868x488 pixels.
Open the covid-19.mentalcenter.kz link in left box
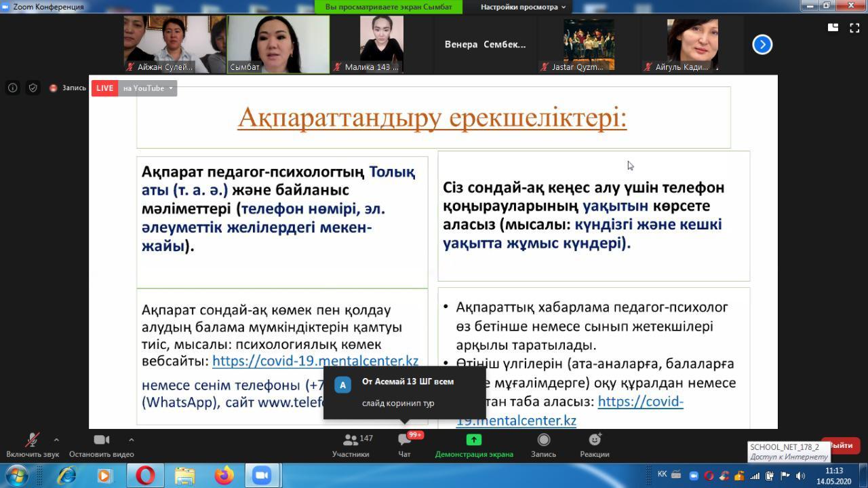315,361
